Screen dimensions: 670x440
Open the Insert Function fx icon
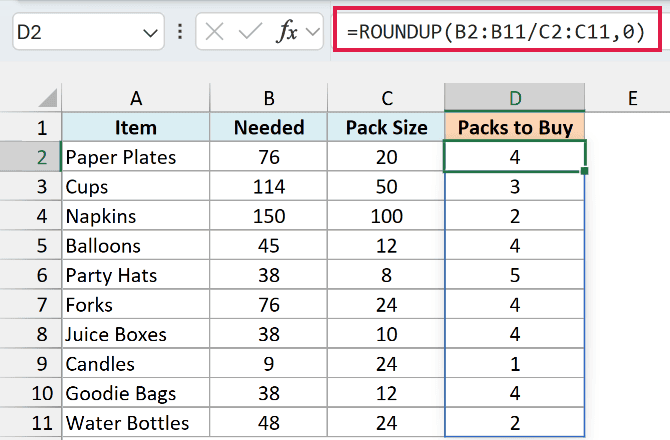pos(286,32)
